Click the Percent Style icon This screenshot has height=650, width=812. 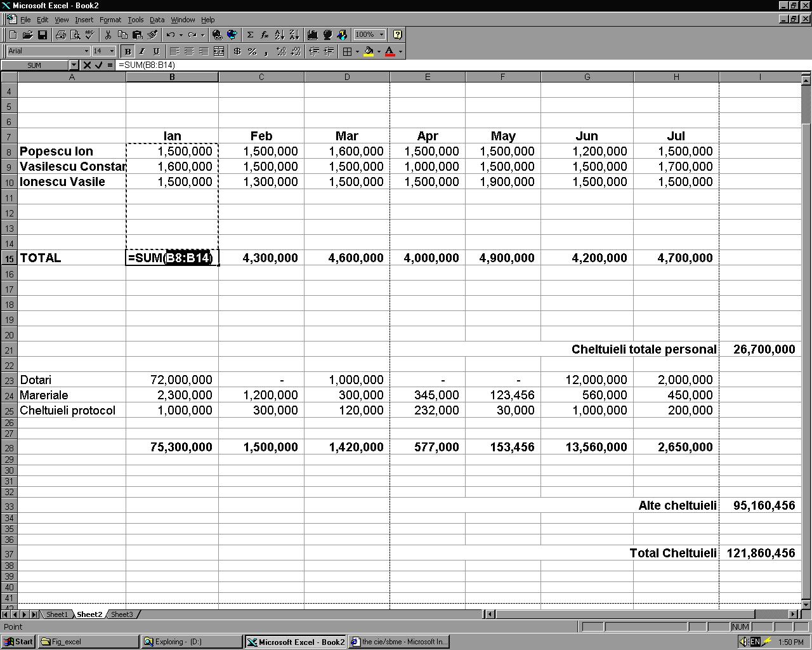(x=252, y=51)
